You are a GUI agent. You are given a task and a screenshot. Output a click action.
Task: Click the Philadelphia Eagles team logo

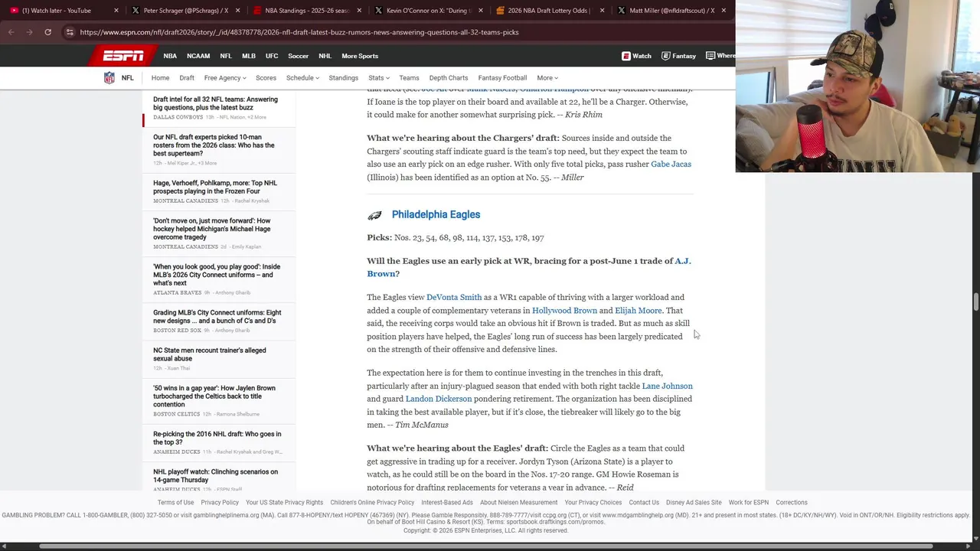pos(374,215)
